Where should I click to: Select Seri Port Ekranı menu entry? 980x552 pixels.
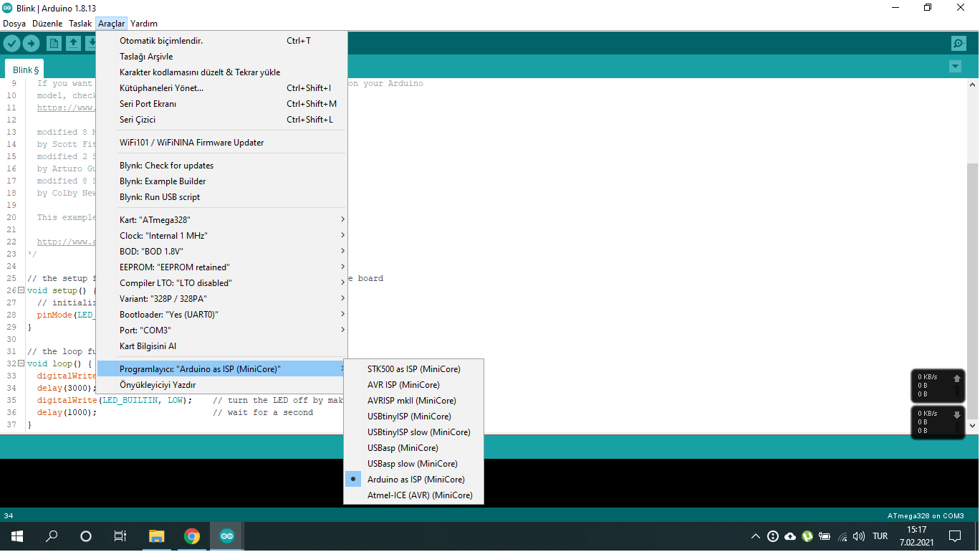coord(148,104)
